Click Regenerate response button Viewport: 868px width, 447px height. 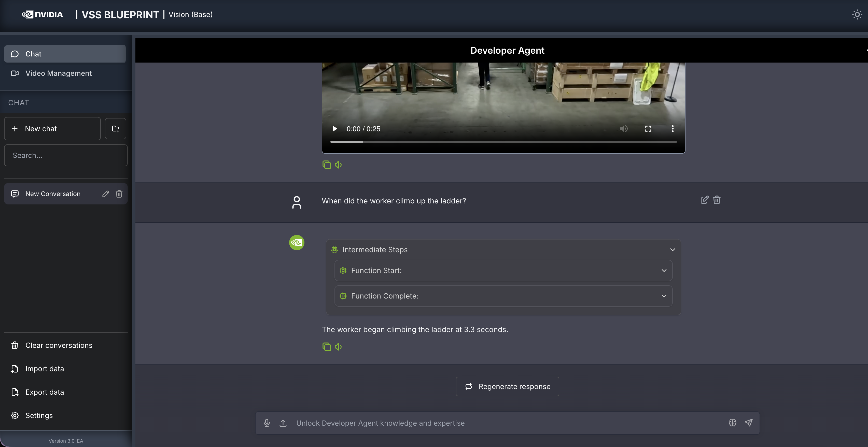click(507, 386)
